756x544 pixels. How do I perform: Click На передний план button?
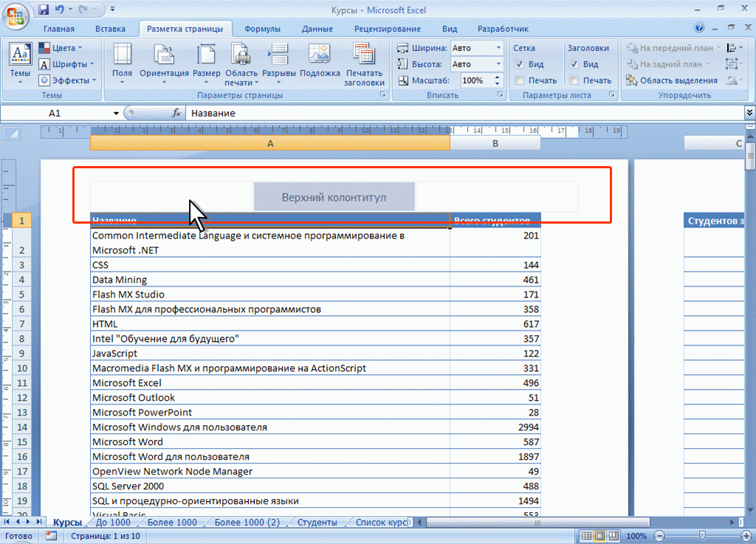(x=673, y=48)
